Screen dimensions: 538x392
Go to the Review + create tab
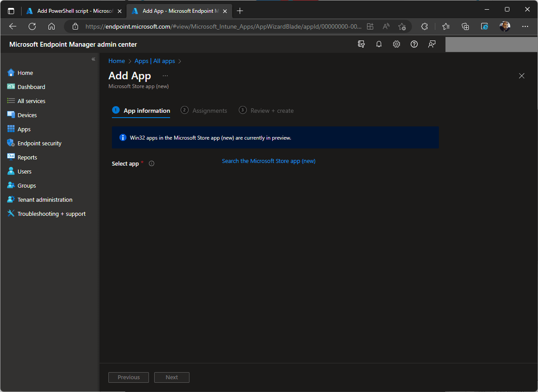pyautogui.click(x=266, y=111)
